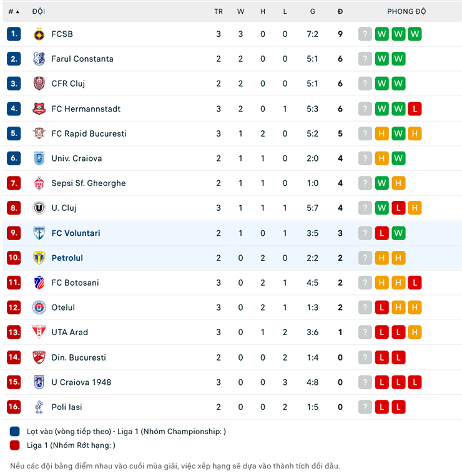
Task: Click the CFR Cluj club crest
Action: 39,84
